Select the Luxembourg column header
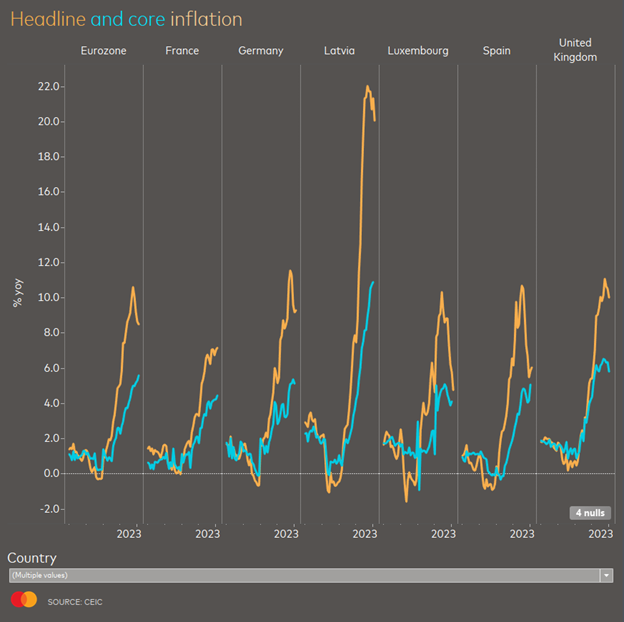Viewport: 624px width, 622px height. (x=418, y=51)
